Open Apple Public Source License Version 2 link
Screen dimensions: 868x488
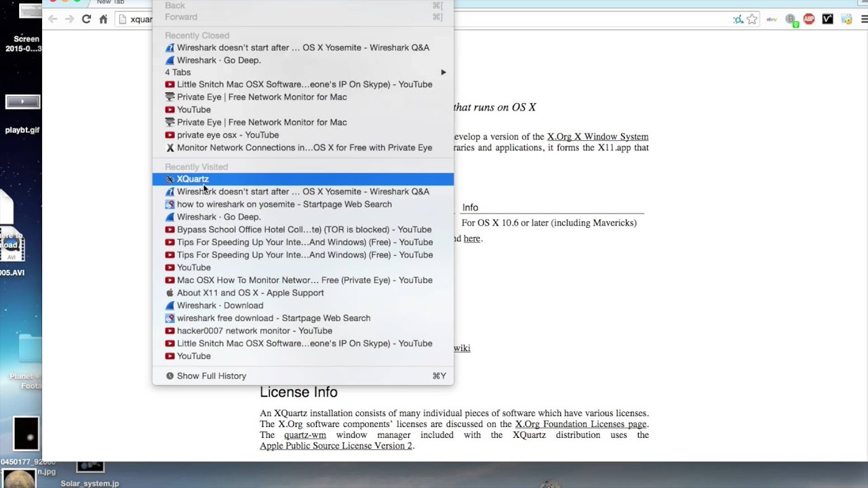336,446
